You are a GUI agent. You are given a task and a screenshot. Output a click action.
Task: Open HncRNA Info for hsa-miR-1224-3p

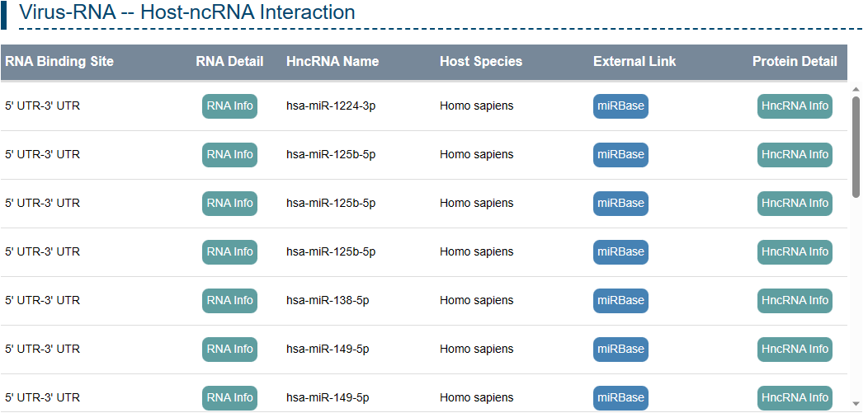tap(795, 106)
